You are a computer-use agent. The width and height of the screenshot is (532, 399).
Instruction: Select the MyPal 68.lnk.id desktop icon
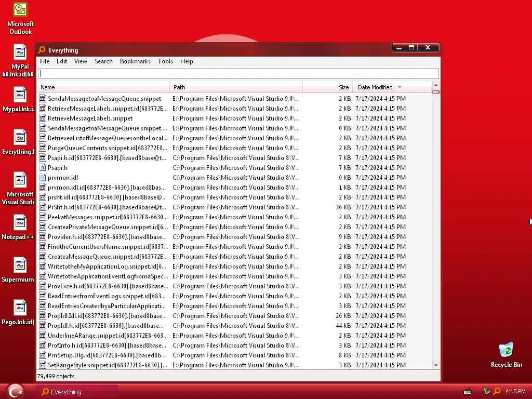tap(19, 61)
